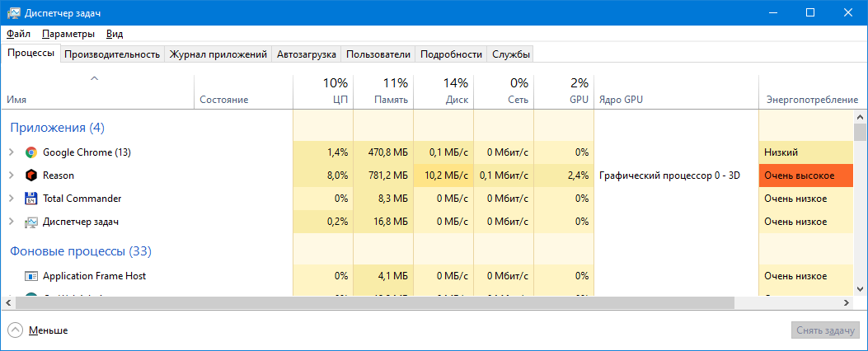Click the Google Chrome icon in process list
This screenshot has width=868, height=351.
pyautogui.click(x=31, y=152)
